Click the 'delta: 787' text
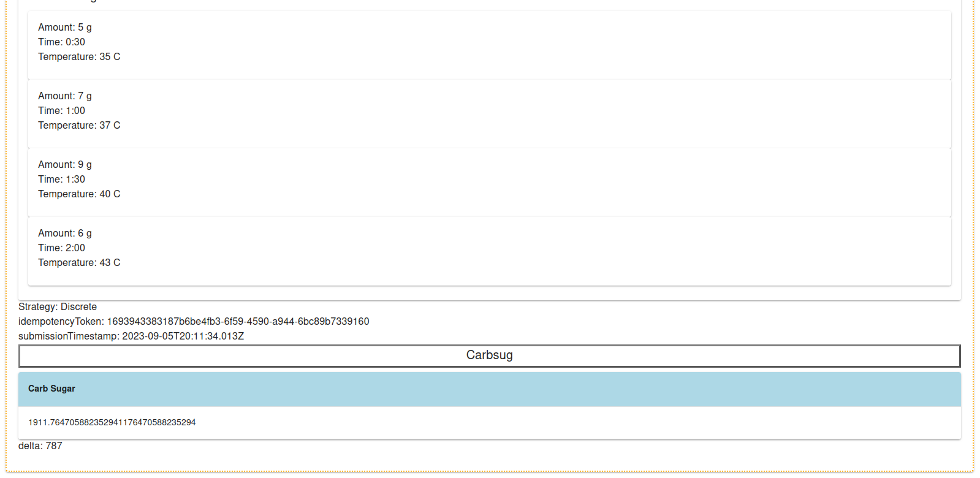980x478 pixels. click(x=40, y=446)
